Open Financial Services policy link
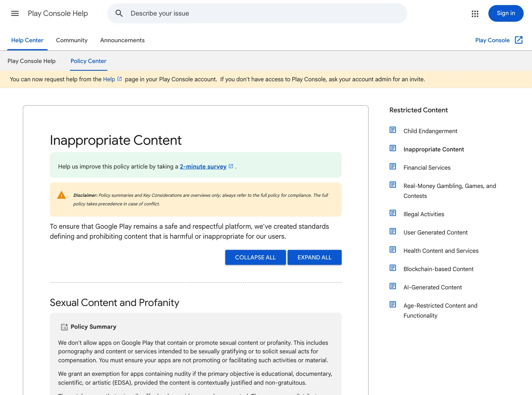532x395 pixels. coord(427,168)
